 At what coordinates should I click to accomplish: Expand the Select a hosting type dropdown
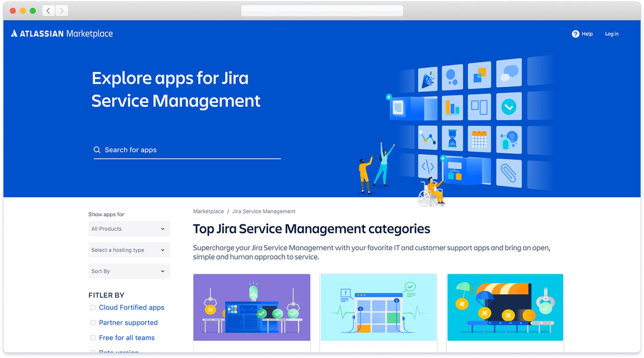(129, 250)
